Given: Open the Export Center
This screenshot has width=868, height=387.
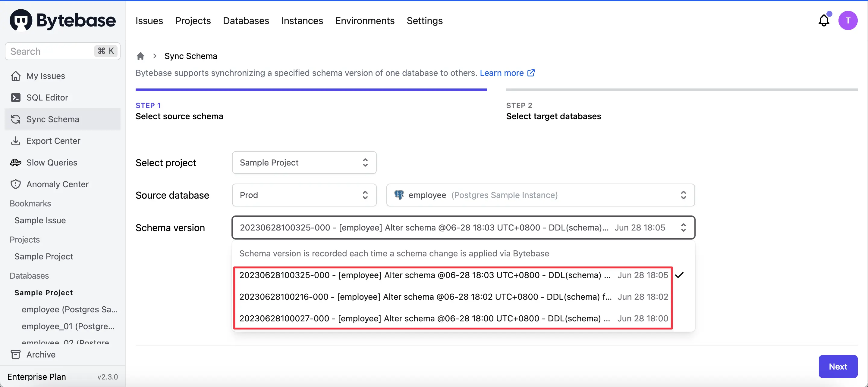Looking at the screenshot, I should [54, 141].
